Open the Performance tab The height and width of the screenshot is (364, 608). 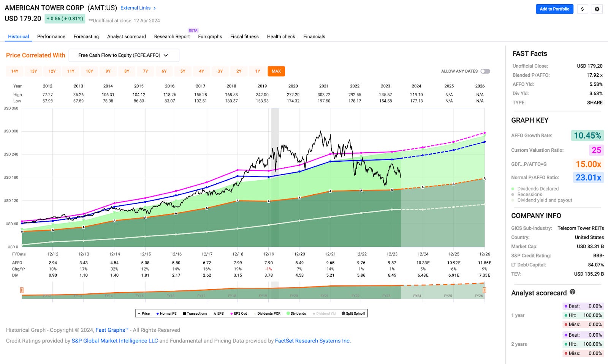point(51,36)
